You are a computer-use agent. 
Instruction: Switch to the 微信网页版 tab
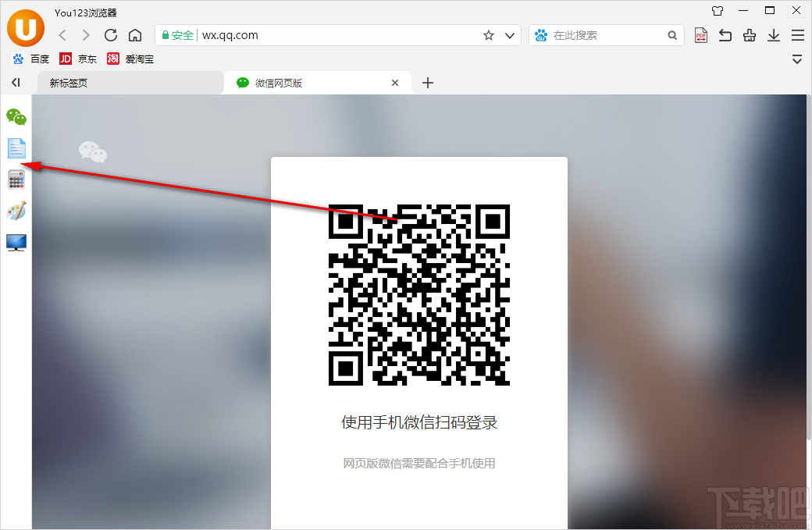point(317,83)
